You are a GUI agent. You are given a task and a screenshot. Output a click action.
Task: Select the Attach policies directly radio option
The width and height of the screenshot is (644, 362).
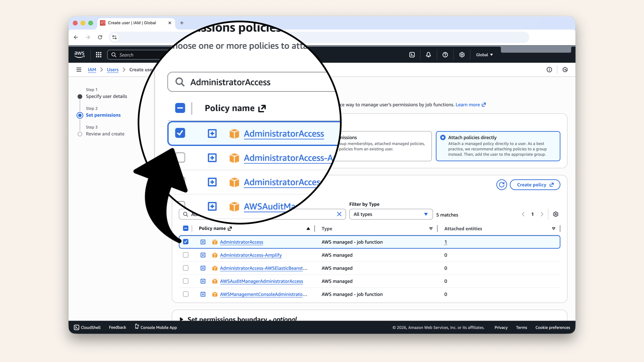pyautogui.click(x=443, y=137)
